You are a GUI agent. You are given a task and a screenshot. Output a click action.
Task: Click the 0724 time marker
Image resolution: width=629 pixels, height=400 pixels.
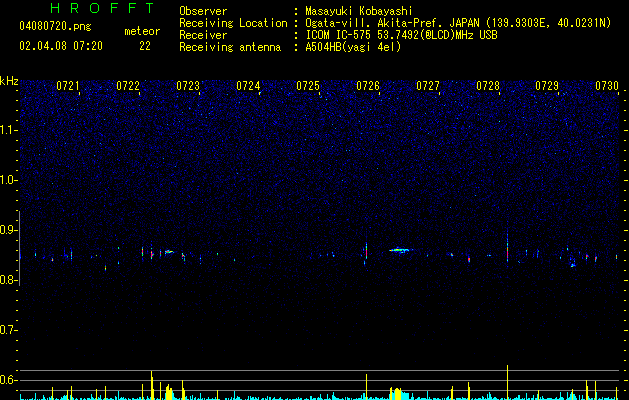[248, 86]
